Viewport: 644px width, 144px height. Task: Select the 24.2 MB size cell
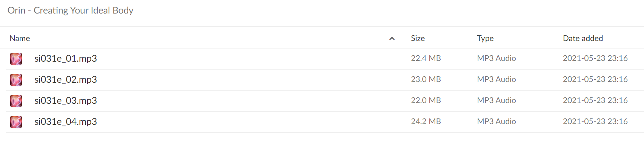426,121
